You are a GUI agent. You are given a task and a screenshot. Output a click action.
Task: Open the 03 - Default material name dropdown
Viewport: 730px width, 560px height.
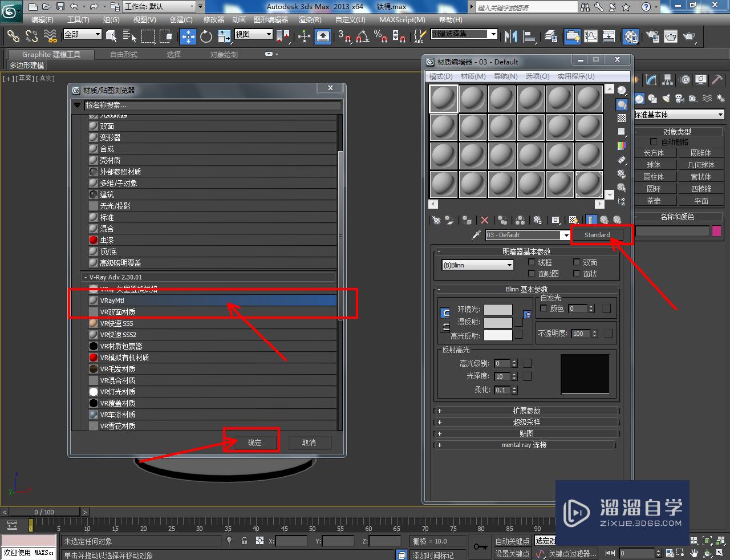coord(528,235)
